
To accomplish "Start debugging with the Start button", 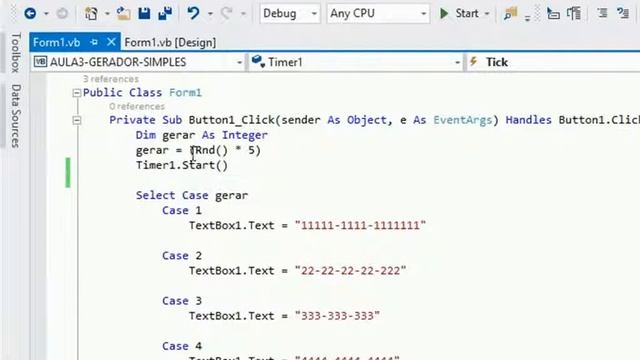I will pos(459,13).
